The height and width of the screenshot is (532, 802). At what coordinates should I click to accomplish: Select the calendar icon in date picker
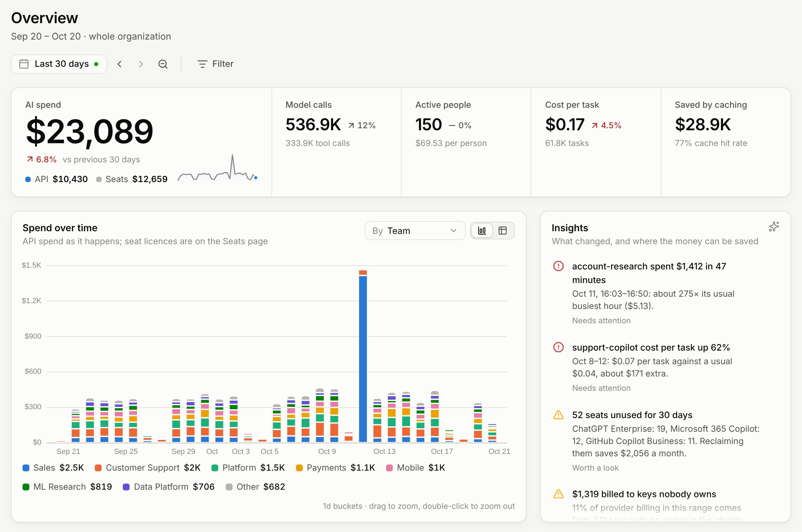click(x=24, y=64)
